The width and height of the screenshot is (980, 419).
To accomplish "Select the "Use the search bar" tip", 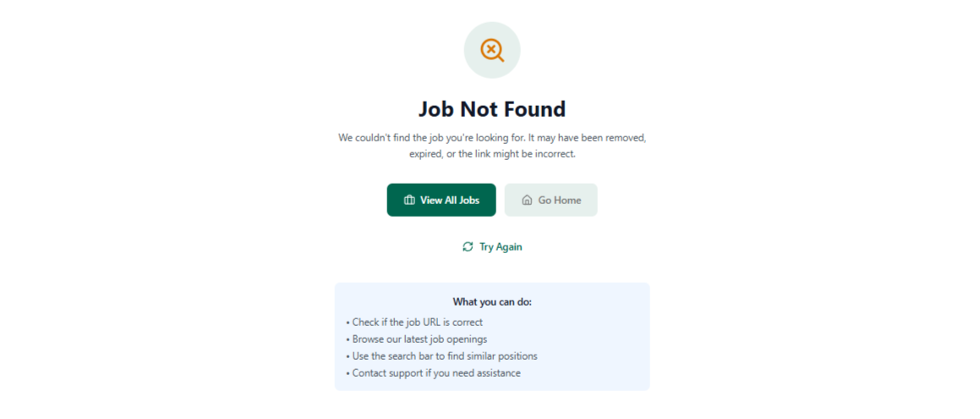I will (444, 356).
